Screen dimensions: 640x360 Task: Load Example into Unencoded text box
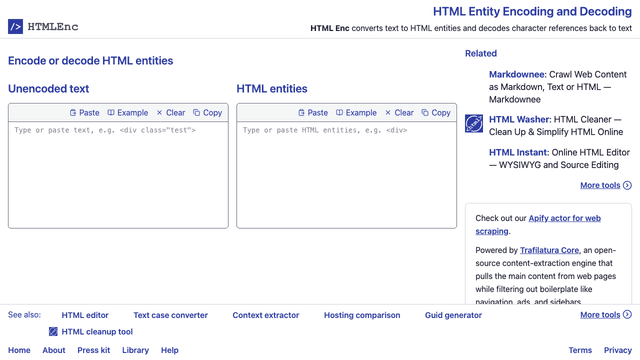[133, 113]
